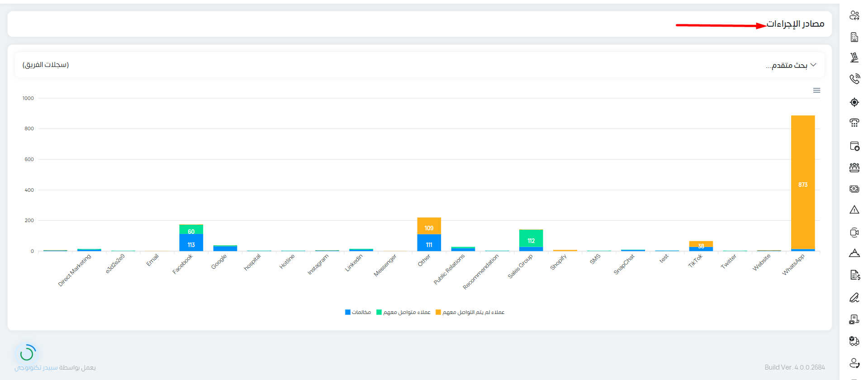Viewport: 868px width, 380px height.
Task: Open the delivery box sidebar icon
Action: (854, 341)
